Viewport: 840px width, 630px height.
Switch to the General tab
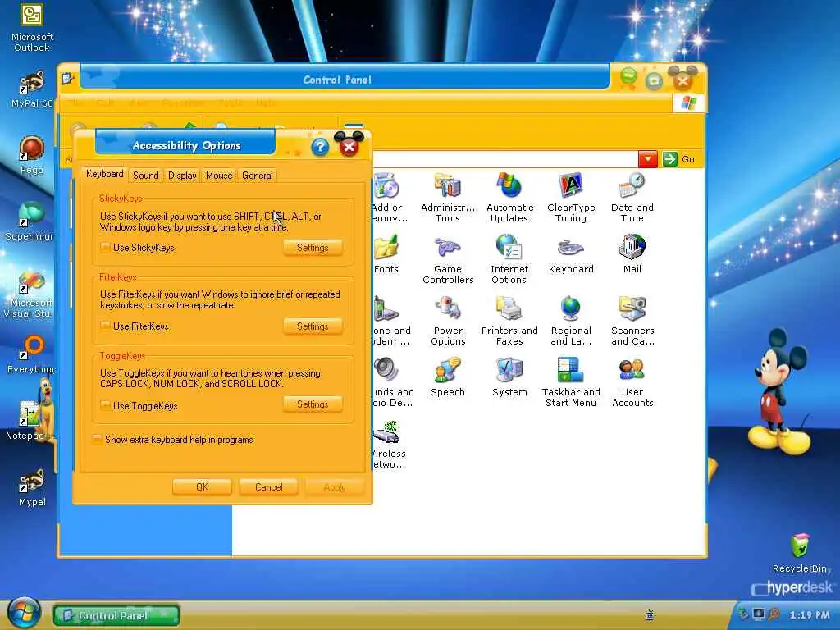click(x=257, y=176)
